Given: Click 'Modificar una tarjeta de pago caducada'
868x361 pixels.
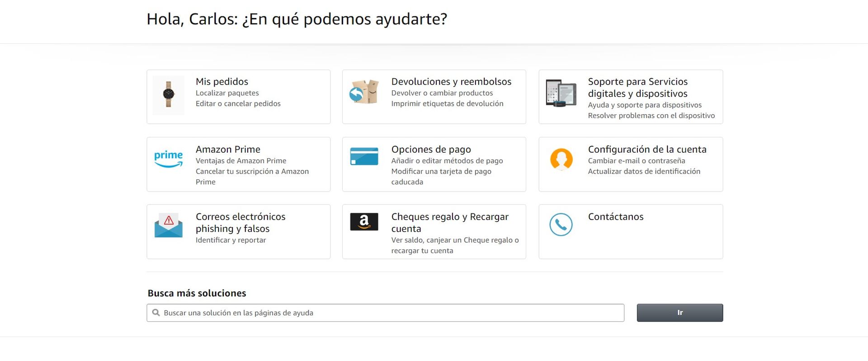Looking at the screenshot, I should [x=441, y=177].
